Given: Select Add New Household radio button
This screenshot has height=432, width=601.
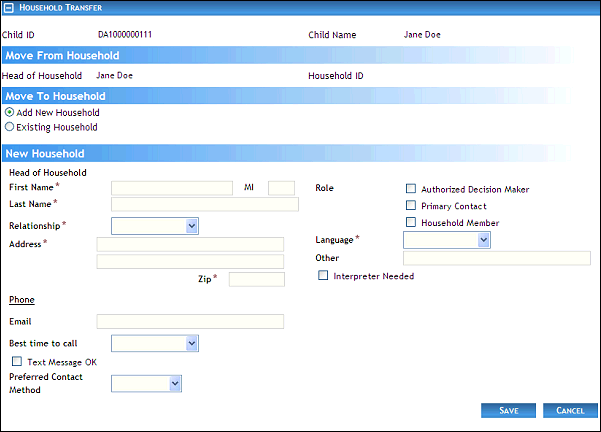Looking at the screenshot, I should (10, 113).
